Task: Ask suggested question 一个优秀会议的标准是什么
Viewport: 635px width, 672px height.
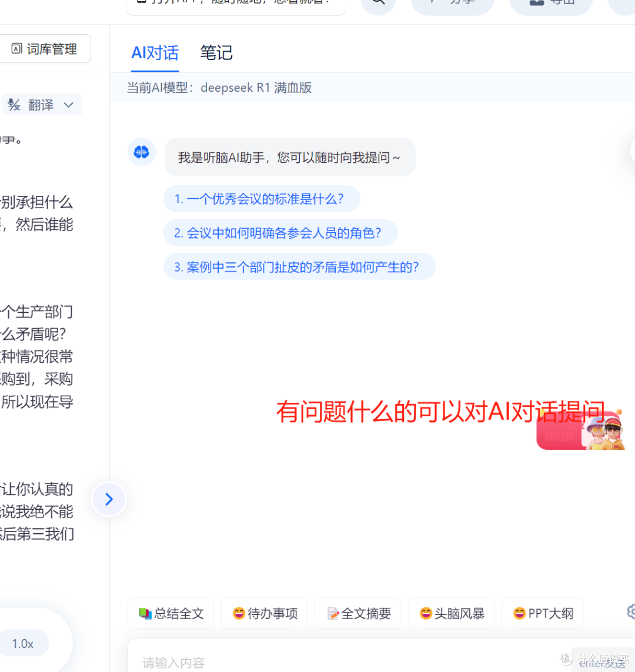Action: pos(262,199)
